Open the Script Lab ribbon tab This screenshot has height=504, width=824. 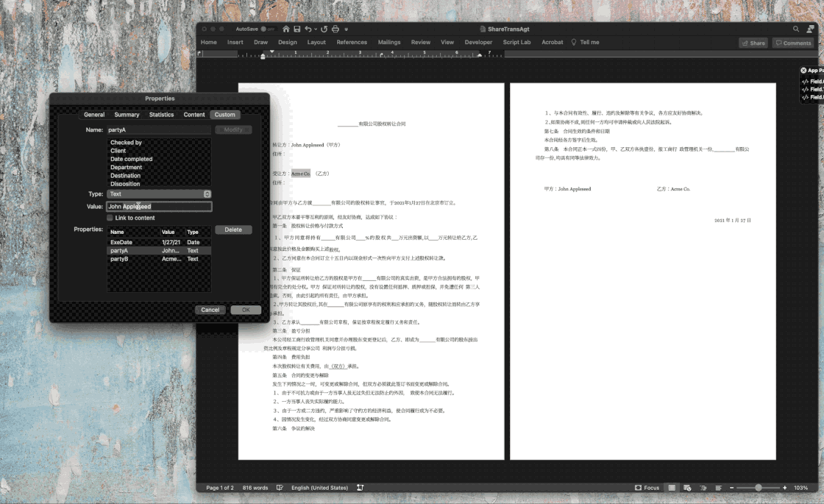(516, 42)
